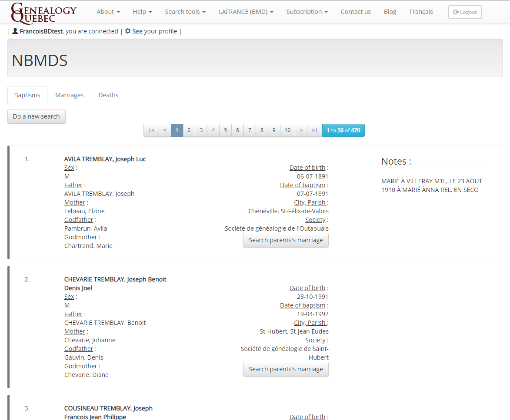Select page 1 in the pagination
This screenshot has width=510, height=420.
click(x=177, y=130)
